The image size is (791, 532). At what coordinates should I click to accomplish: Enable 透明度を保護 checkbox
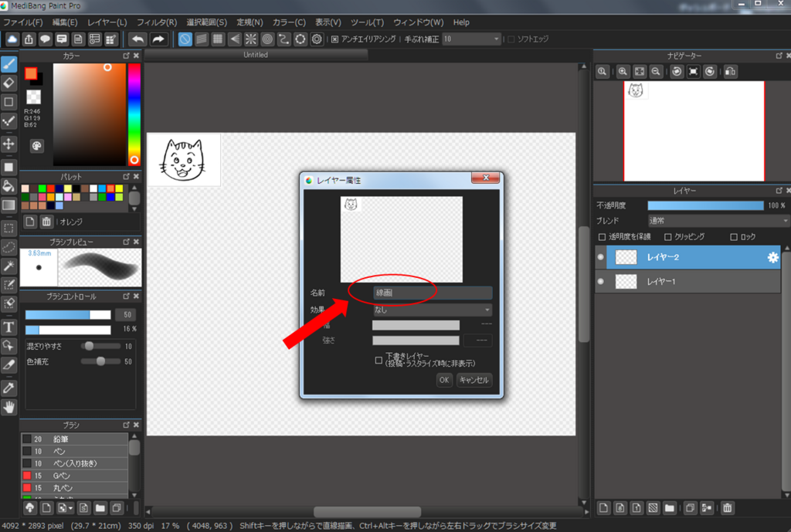602,237
